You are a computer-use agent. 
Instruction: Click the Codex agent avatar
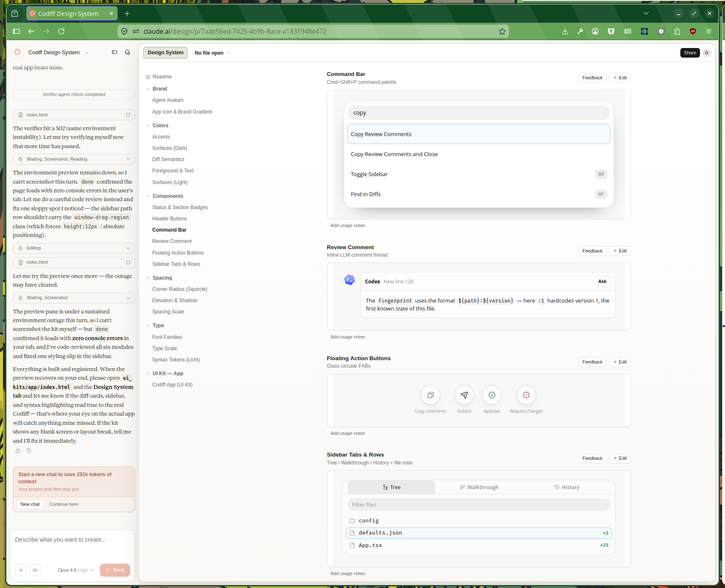tap(350, 280)
